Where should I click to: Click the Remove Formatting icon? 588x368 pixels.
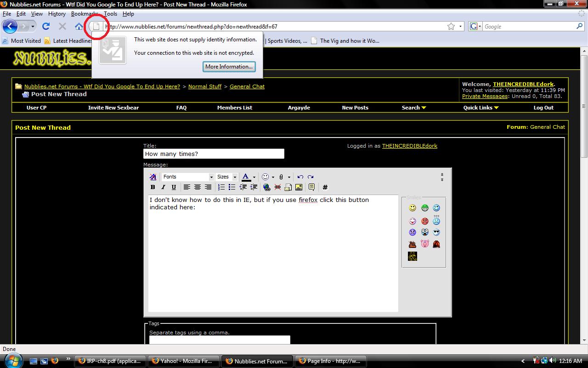click(x=153, y=177)
